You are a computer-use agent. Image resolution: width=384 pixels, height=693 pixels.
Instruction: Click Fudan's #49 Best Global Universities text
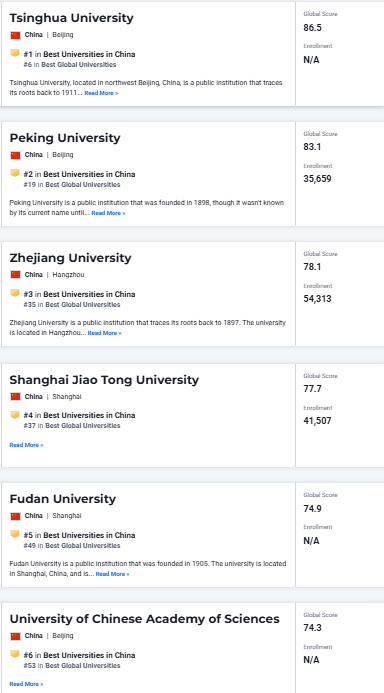[x=72, y=546]
